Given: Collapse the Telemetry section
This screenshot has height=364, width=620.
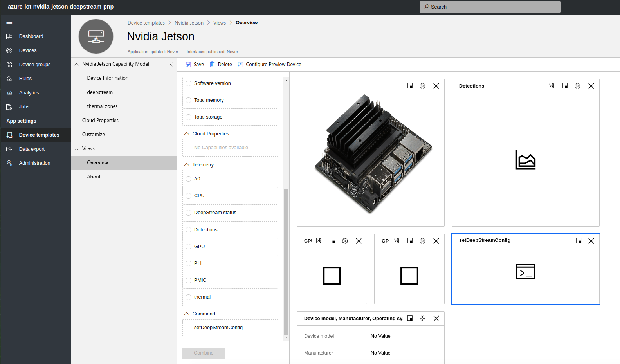Looking at the screenshot, I should [x=187, y=165].
